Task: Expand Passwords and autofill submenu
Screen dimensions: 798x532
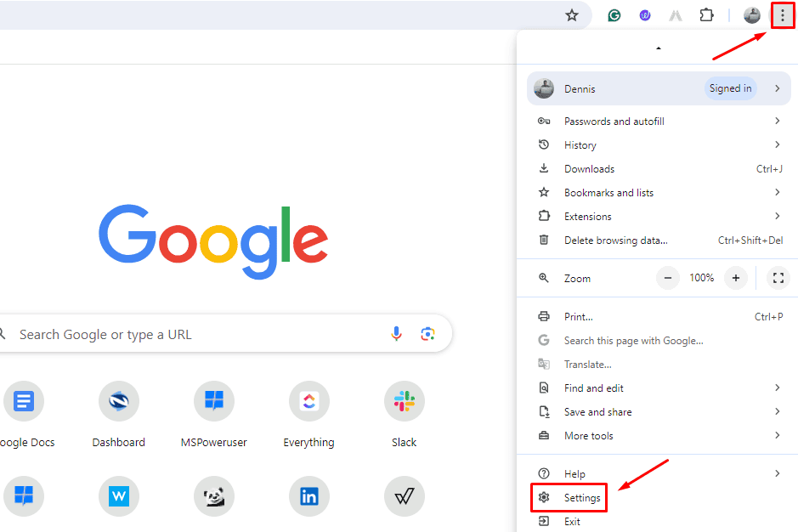Action: tap(659, 122)
